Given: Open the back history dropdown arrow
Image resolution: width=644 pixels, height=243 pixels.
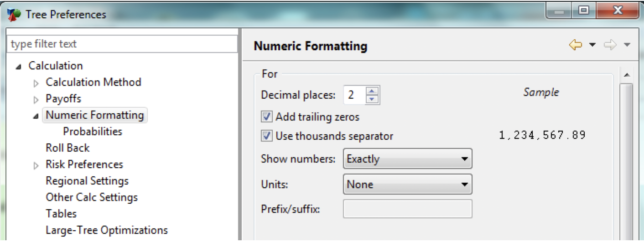Looking at the screenshot, I should coord(592,45).
